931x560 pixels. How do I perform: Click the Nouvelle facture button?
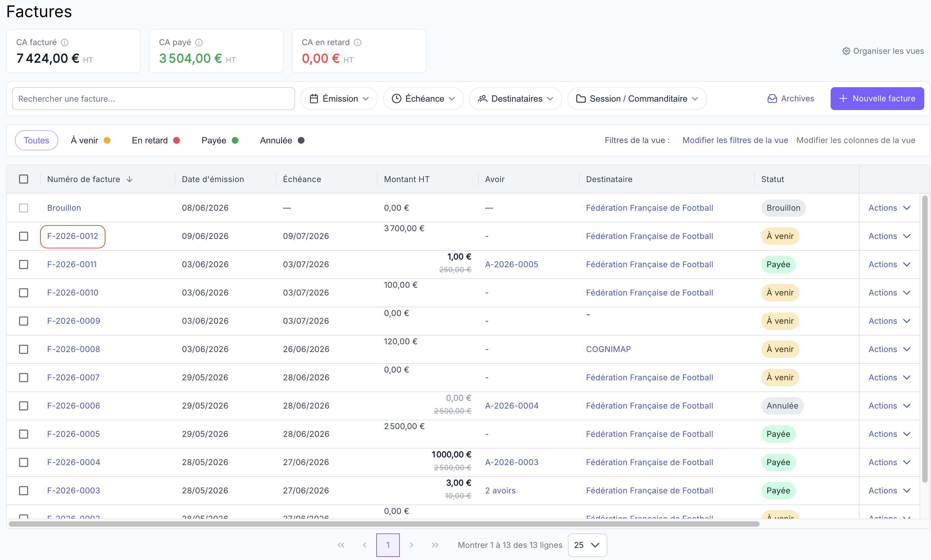877,99
